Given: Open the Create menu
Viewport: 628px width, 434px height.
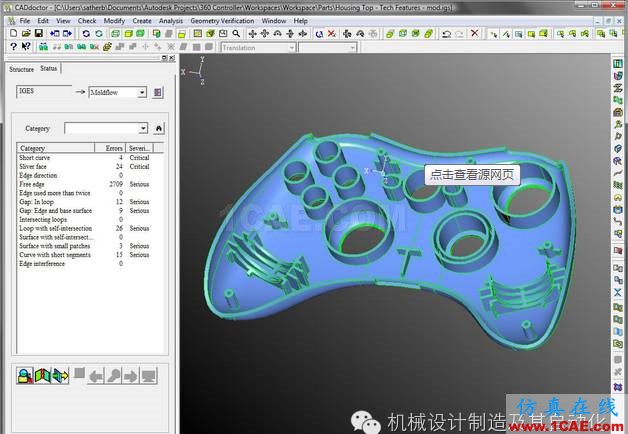Looking at the screenshot, I should pos(142,21).
